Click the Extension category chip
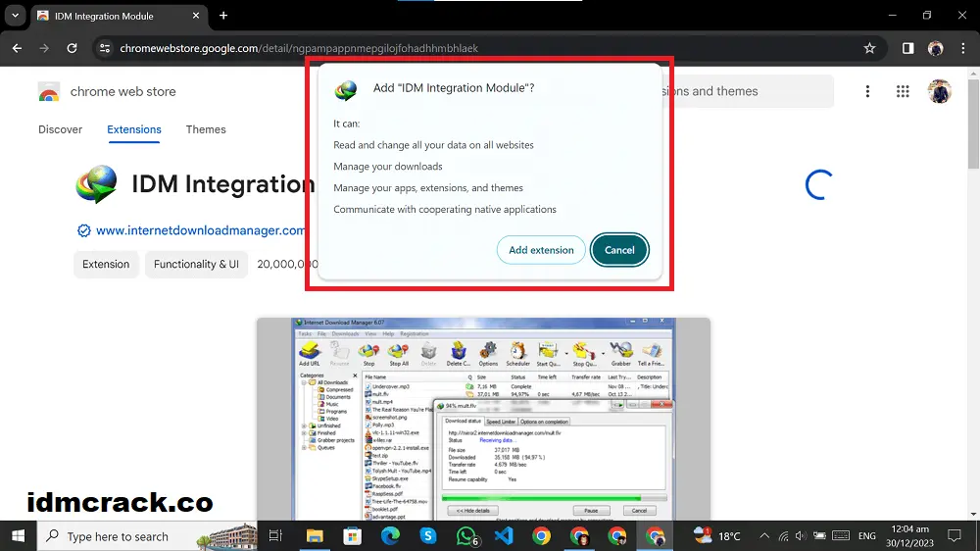 click(106, 264)
